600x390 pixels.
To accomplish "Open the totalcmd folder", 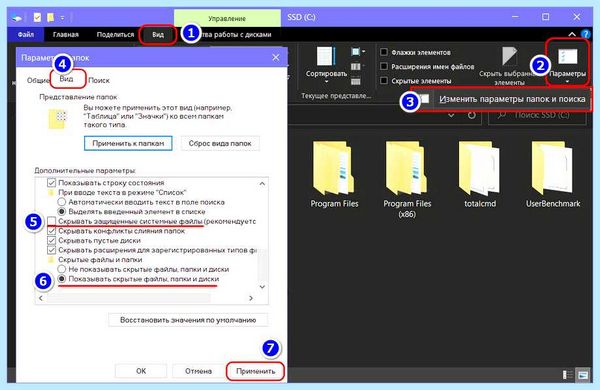I will tap(480, 175).
